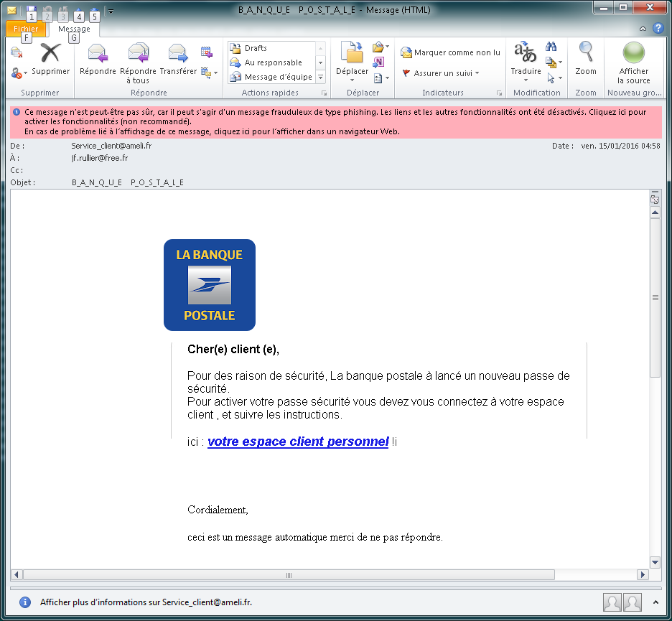The height and width of the screenshot is (621, 672).
Task: Click the 'votre espace client personnel' link
Action: click(298, 442)
